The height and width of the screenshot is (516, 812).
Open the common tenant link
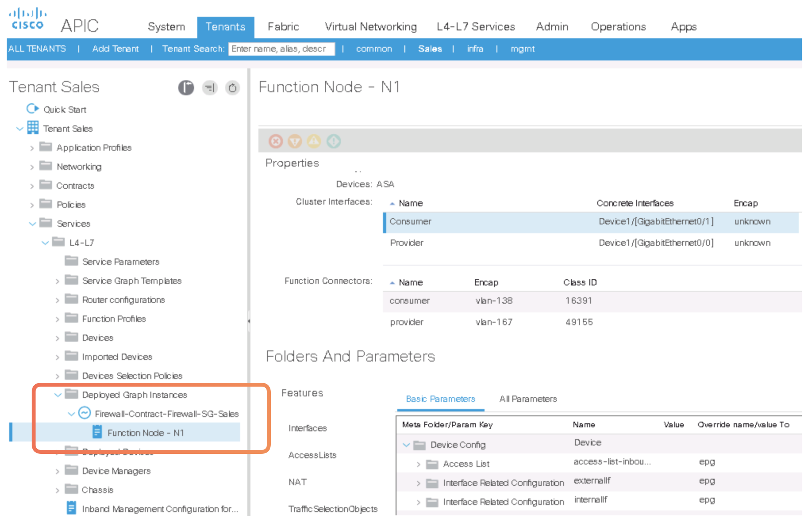point(374,49)
